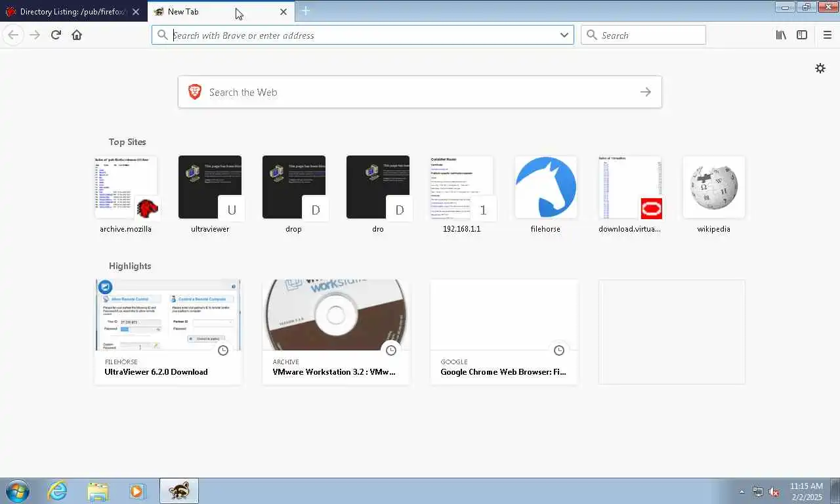This screenshot has width=840, height=504.
Task: Open Windows Explorer folder on taskbar
Action: click(x=98, y=491)
